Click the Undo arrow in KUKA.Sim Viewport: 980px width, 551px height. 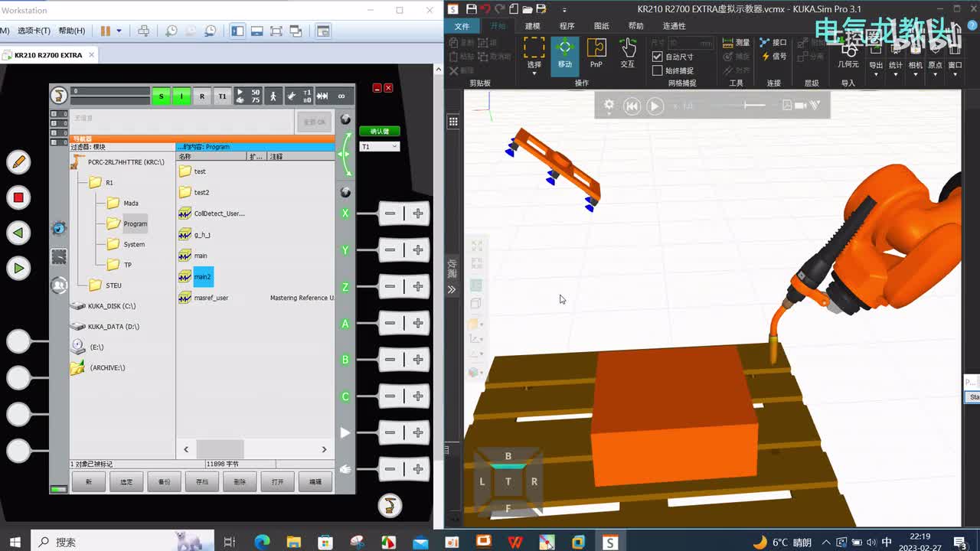(x=486, y=9)
